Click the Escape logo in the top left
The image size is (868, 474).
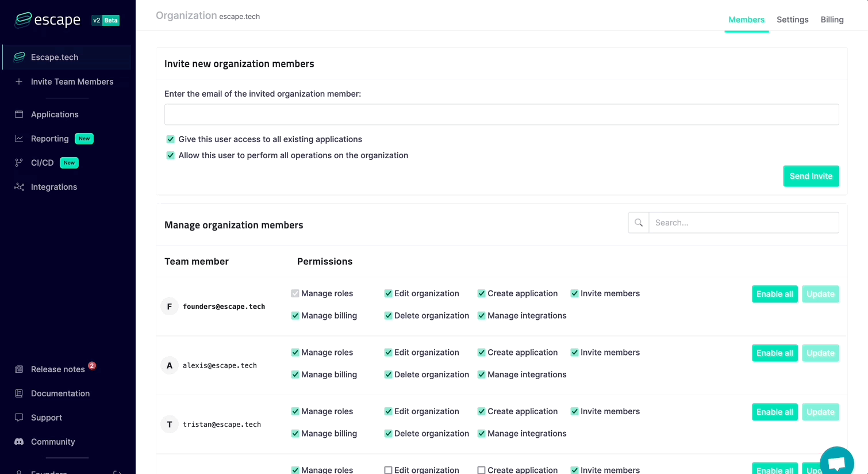(x=48, y=20)
